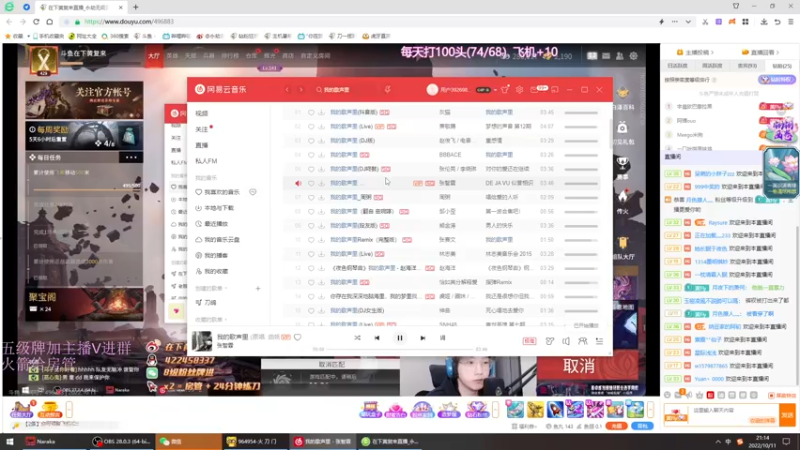Viewport: 800px width, 450px height.
Task: Open 私人FM in the music sidebar
Action: tap(206, 161)
